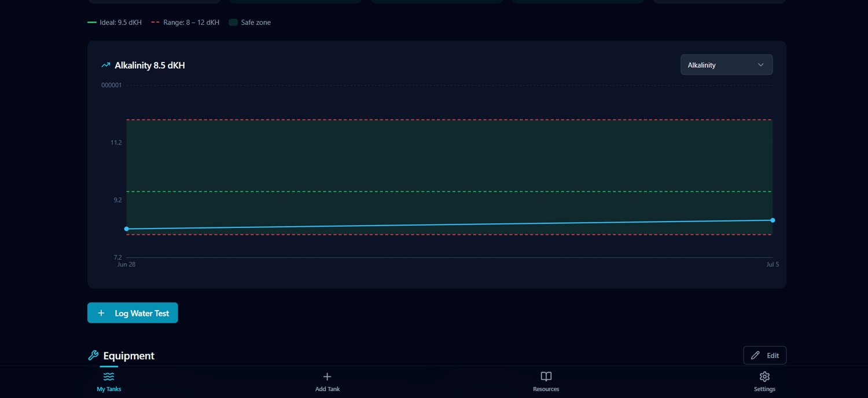Image resolution: width=868 pixels, height=398 pixels.
Task: Click the 7.2 y-axis label
Action: (x=117, y=257)
